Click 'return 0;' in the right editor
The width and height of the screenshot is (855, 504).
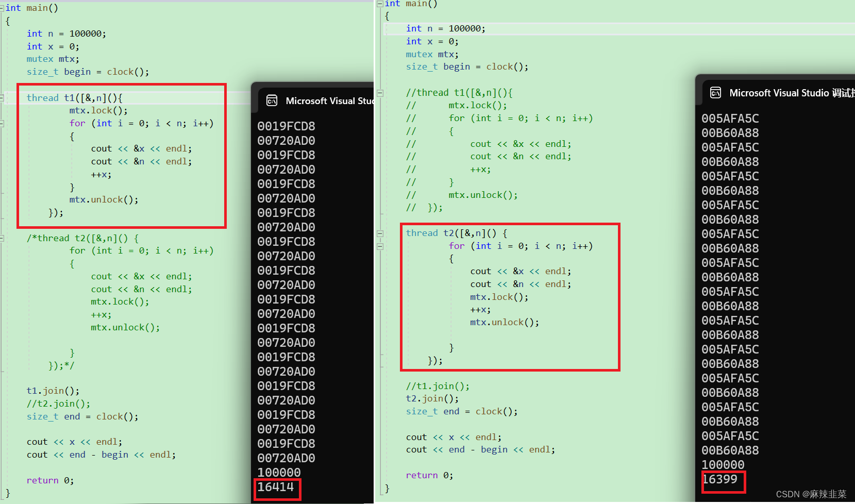430,475
